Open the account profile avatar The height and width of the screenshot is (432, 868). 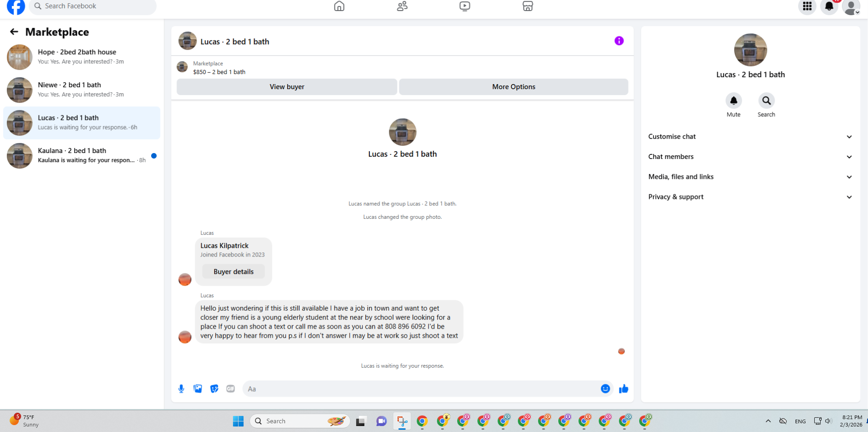[851, 7]
